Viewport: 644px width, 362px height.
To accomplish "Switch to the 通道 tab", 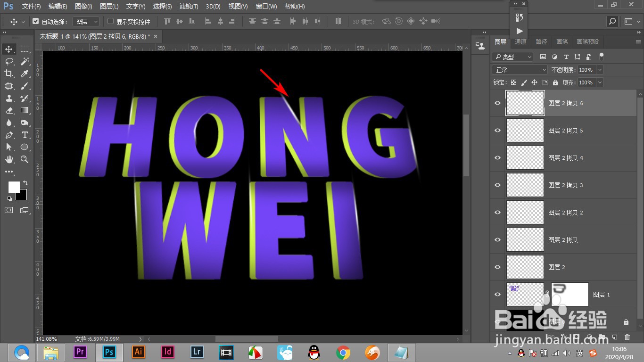I will tap(520, 41).
